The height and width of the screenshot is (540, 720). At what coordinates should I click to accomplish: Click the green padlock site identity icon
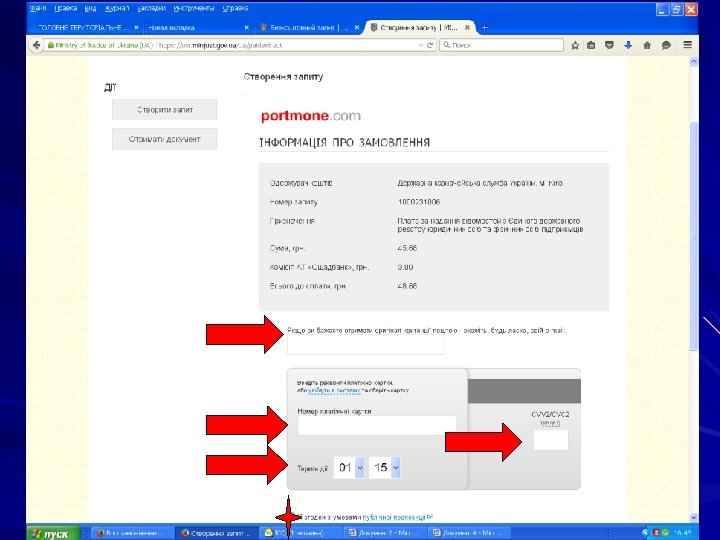51,45
